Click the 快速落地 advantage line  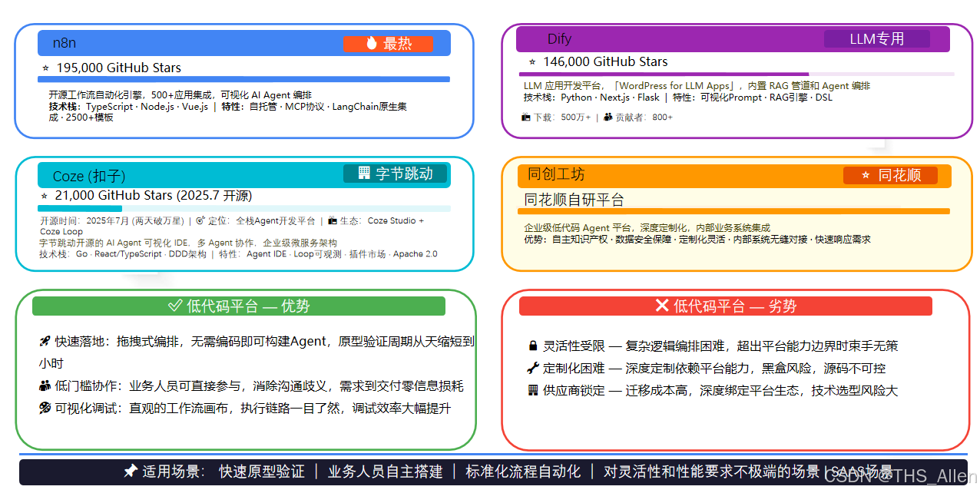coord(257,352)
